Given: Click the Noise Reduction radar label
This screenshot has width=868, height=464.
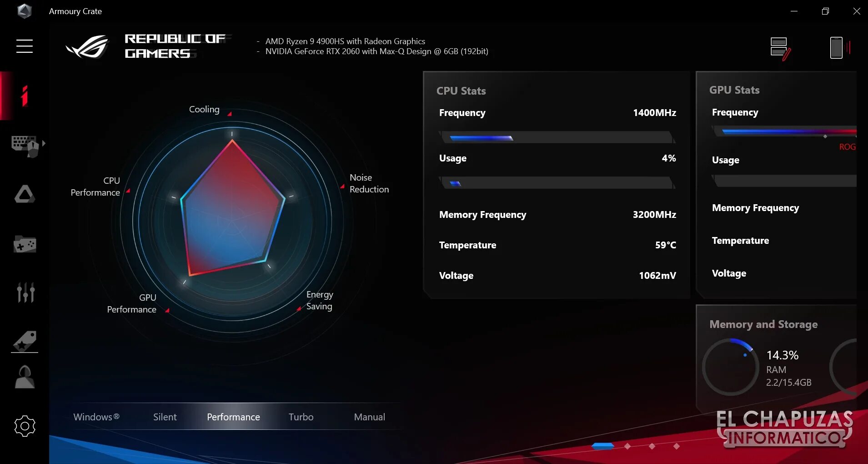Looking at the screenshot, I should click(369, 183).
